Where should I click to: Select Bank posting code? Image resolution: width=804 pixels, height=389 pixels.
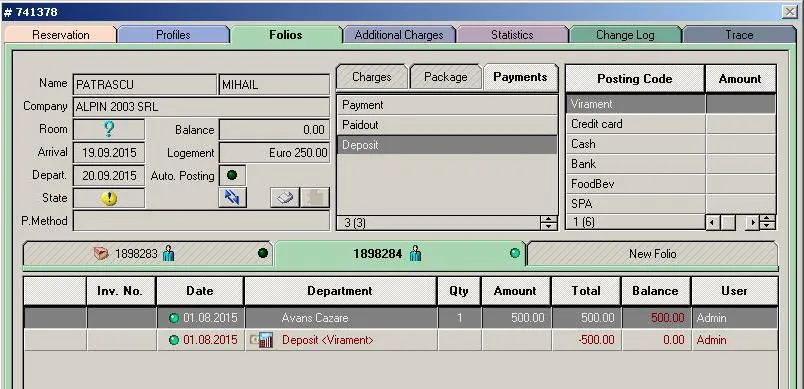pyautogui.click(x=636, y=164)
